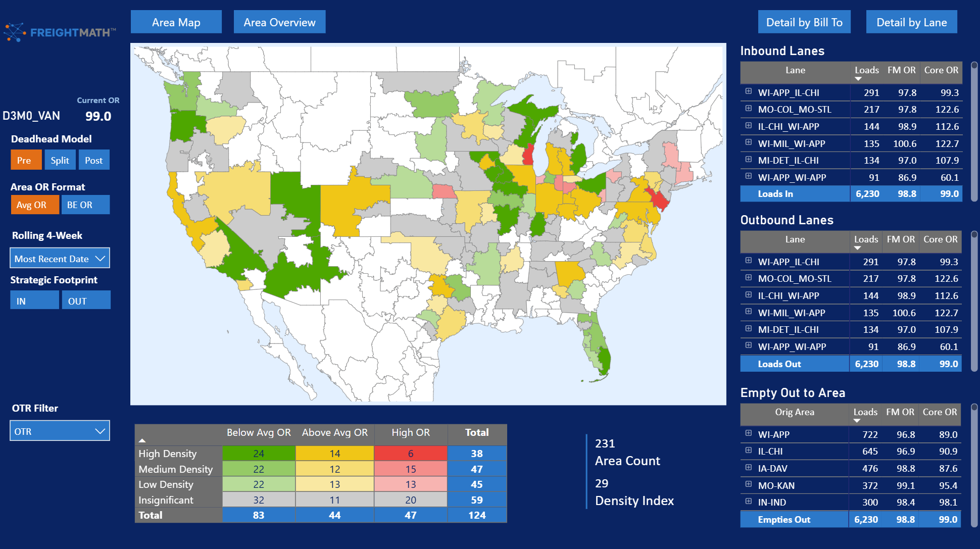Click sort triangle in density matrix header
Viewport: 980px width, 549px height.
pyautogui.click(x=142, y=440)
